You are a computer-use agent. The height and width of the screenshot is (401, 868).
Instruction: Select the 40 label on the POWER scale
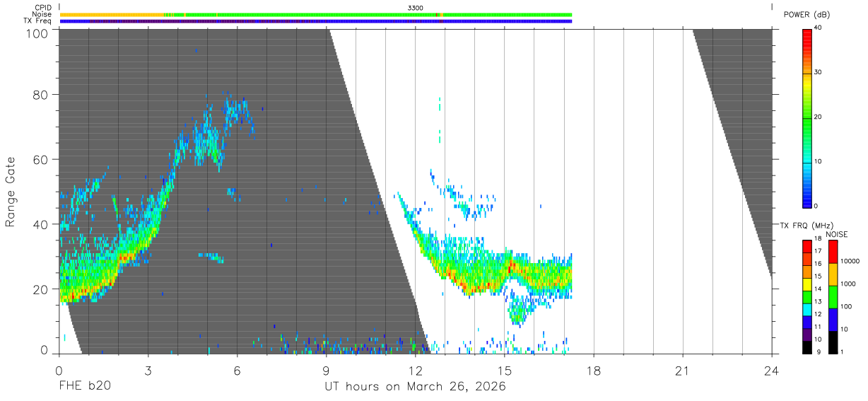[819, 28]
